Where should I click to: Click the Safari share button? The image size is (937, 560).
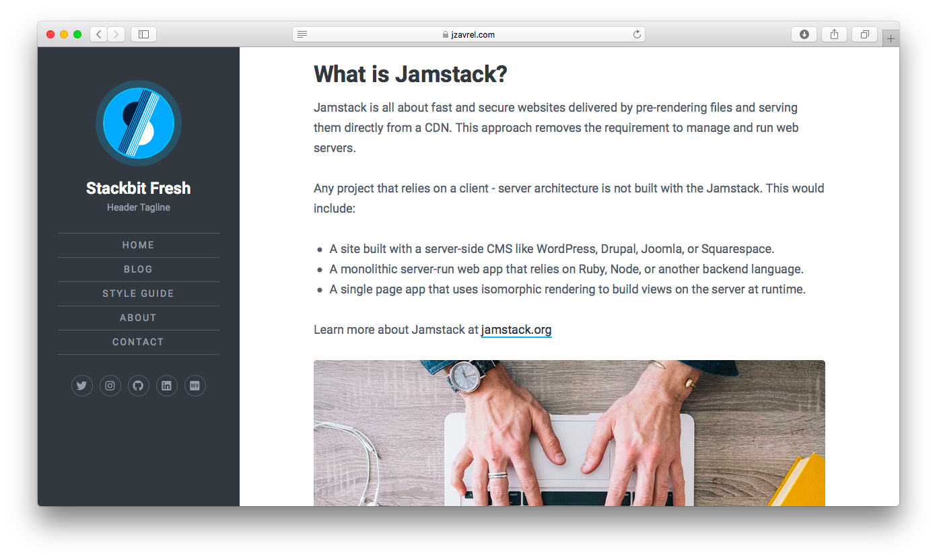click(834, 34)
